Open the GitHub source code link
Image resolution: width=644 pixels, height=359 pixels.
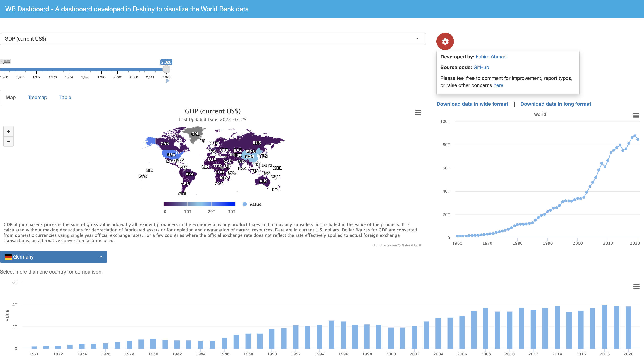click(x=481, y=67)
